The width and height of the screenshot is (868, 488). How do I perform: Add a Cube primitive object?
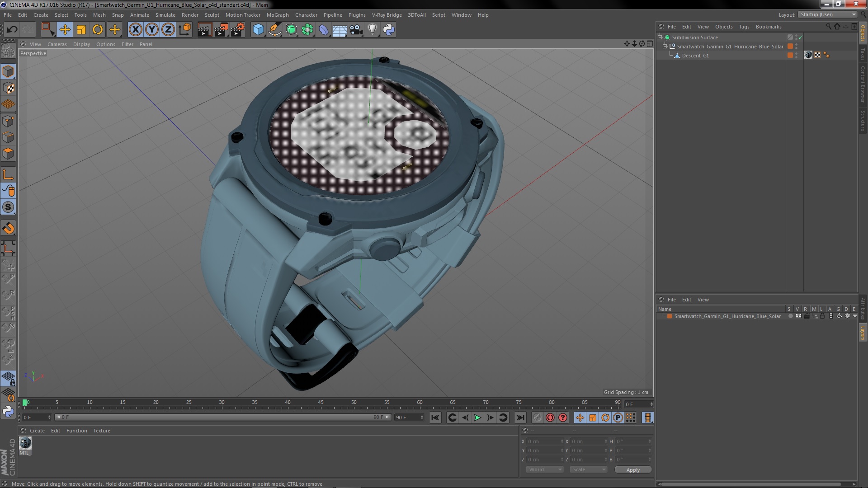[x=258, y=30]
